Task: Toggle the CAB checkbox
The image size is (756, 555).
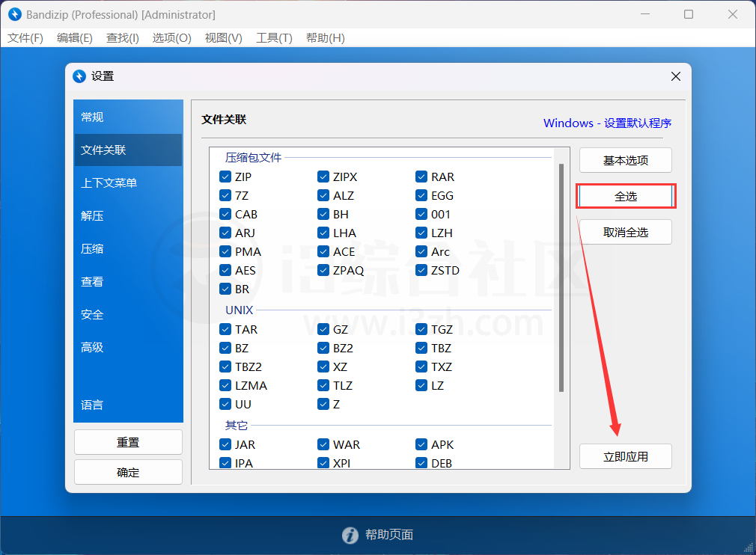Action: (225, 214)
